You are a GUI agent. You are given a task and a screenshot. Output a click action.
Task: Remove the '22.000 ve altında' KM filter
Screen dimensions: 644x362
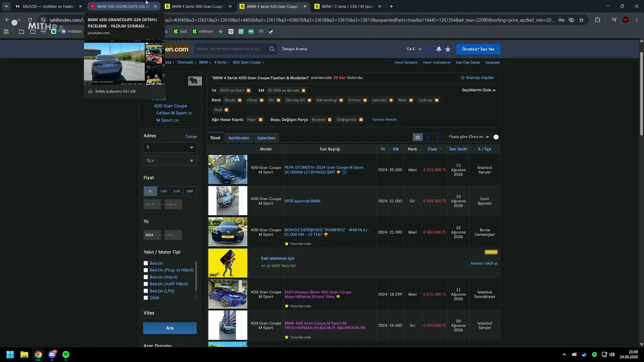(303, 90)
